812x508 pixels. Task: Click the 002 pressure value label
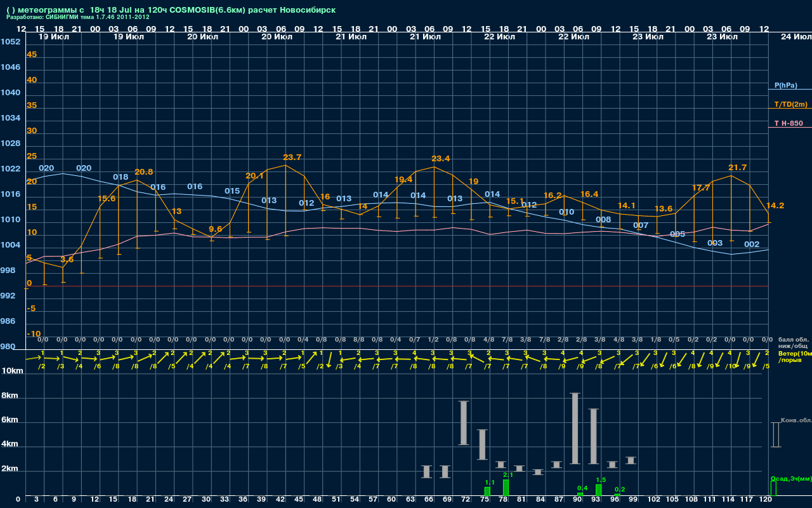click(752, 244)
